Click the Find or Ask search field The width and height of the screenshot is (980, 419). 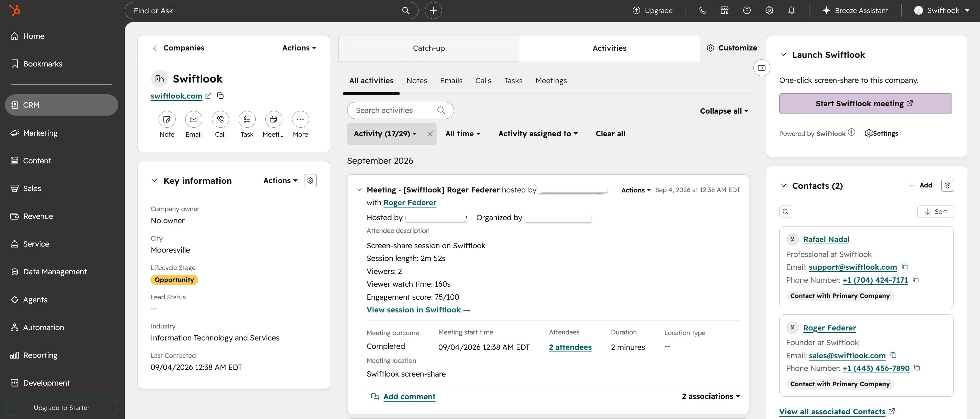coord(272,11)
